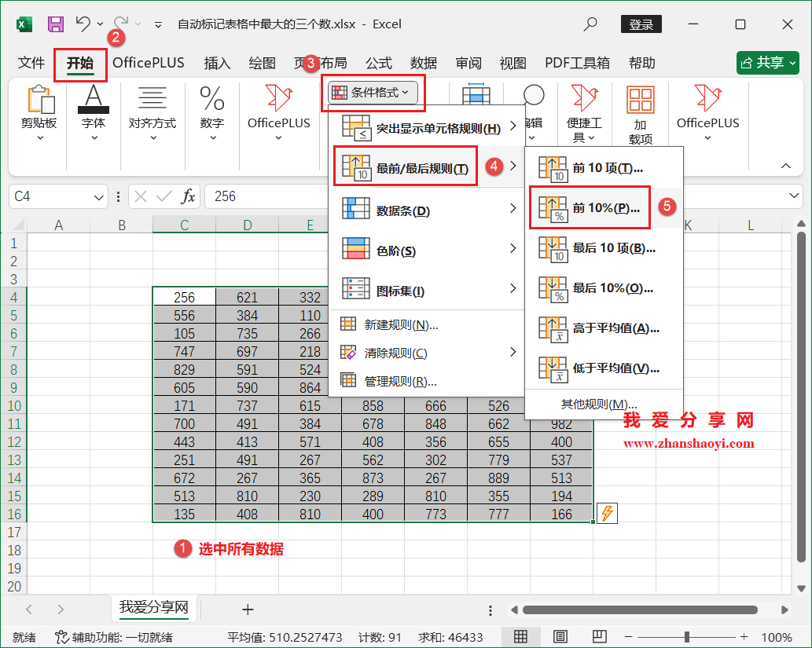Click the 登录 sign-in button
This screenshot has width=812, height=648.
pyautogui.click(x=641, y=24)
